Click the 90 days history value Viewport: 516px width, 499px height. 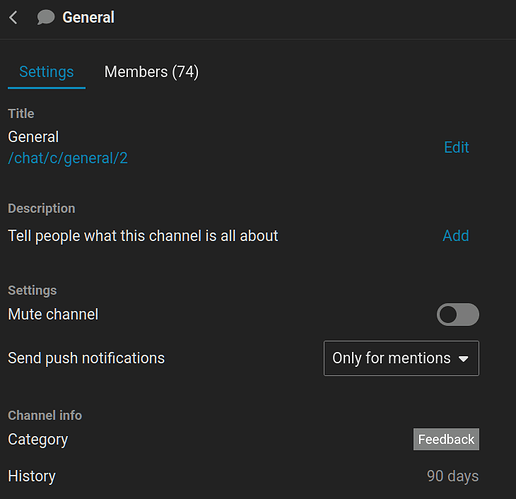point(453,476)
